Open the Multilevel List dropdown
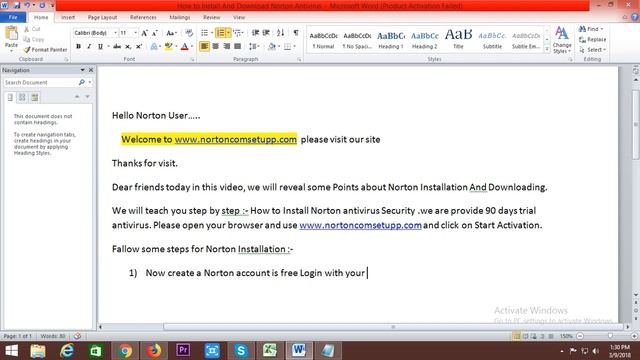 tap(238, 33)
